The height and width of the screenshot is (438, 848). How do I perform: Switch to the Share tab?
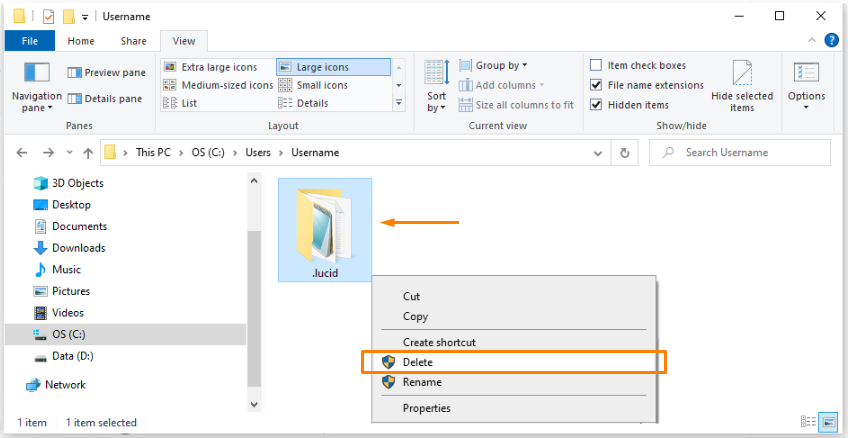click(133, 41)
